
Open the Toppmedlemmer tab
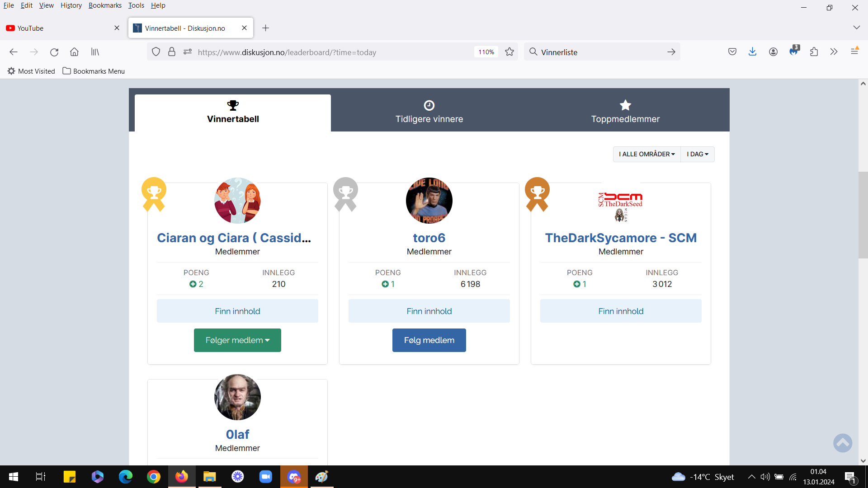click(625, 112)
